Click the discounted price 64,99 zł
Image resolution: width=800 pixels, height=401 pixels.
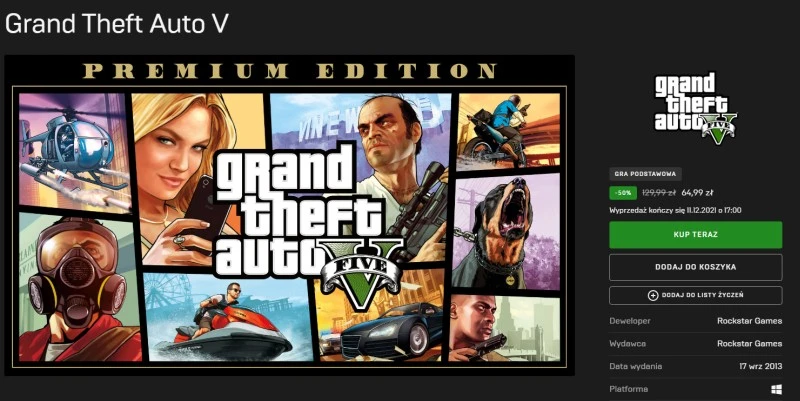697,193
